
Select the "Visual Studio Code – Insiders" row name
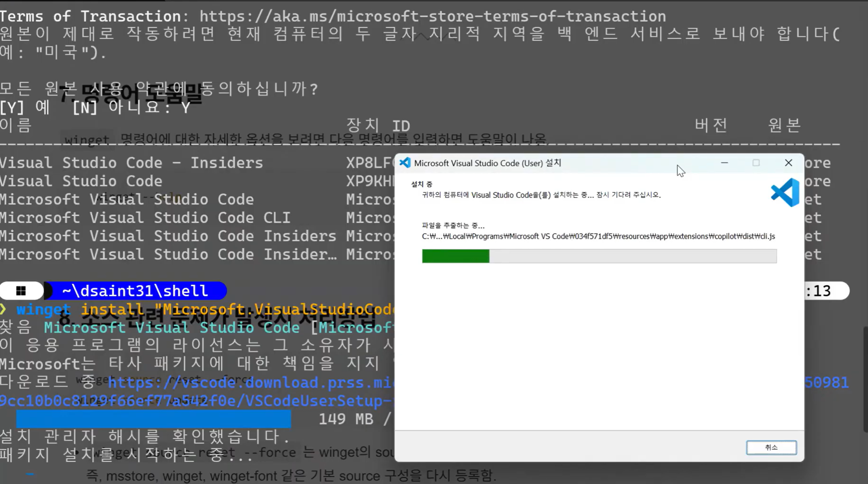pyautogui.click(x=131, y=163)
